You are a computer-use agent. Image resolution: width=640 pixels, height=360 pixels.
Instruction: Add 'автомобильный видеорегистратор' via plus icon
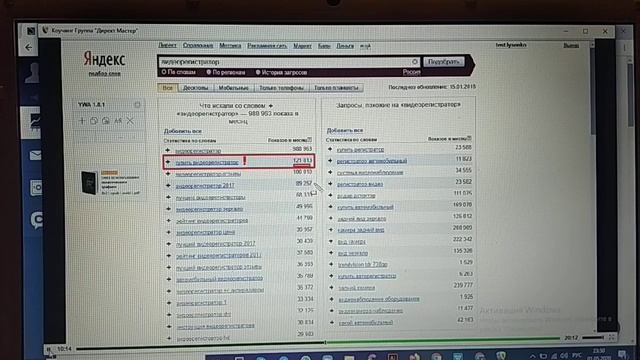169,279
